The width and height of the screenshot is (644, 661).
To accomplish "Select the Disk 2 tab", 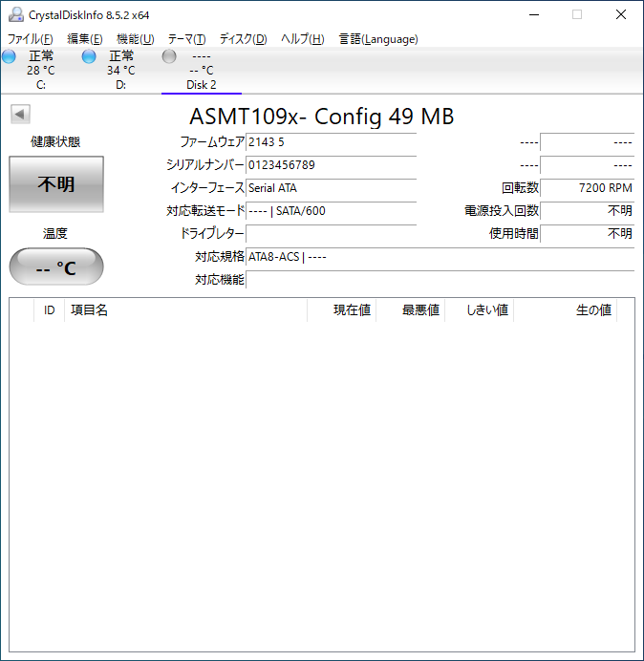I will point(202,71).
